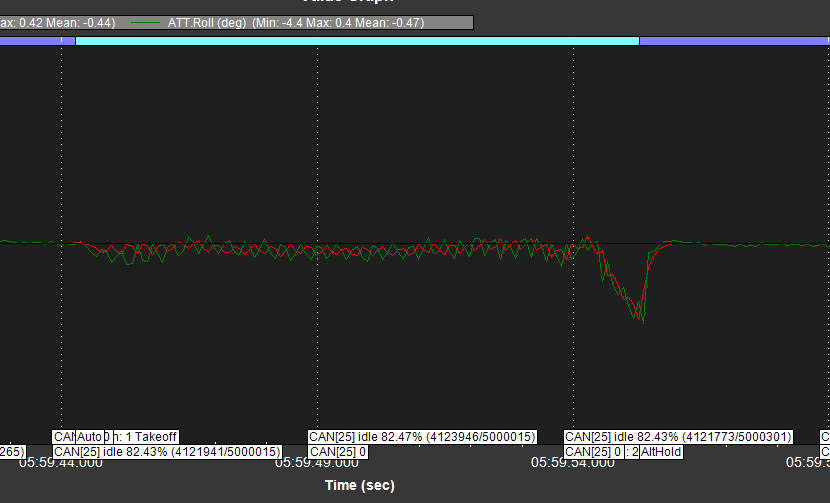Click the 05:59:44.000 time axis label
The height and width of the screenshot is (503, 830).
(x=61, y=463)
